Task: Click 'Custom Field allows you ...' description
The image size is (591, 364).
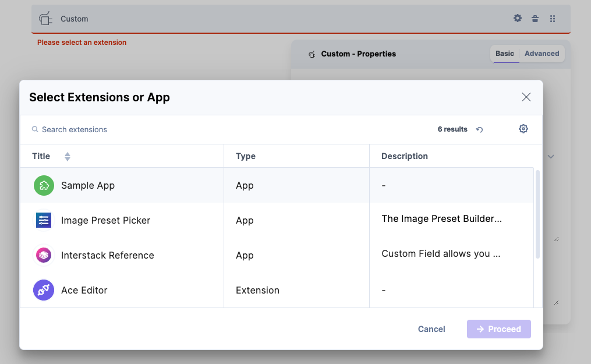Action: click(441, 253)
